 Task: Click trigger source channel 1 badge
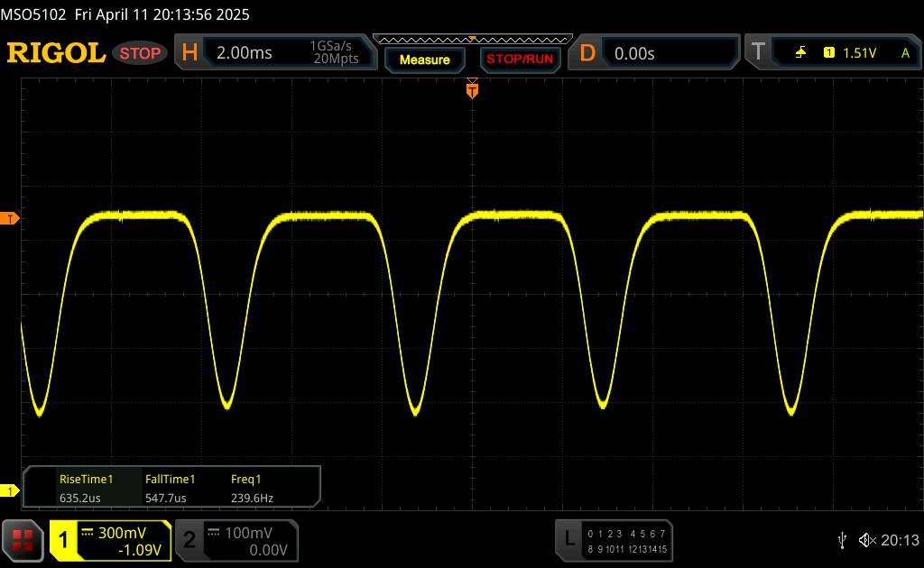click(x=829, y=53)
